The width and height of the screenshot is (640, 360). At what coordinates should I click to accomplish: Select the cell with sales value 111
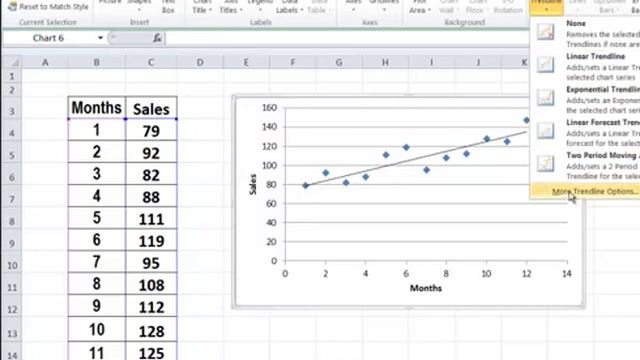[151, 218]
